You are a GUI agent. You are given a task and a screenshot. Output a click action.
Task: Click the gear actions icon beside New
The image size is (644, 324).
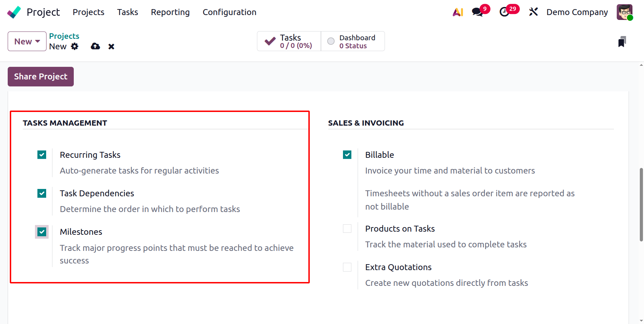click(74, 47)
